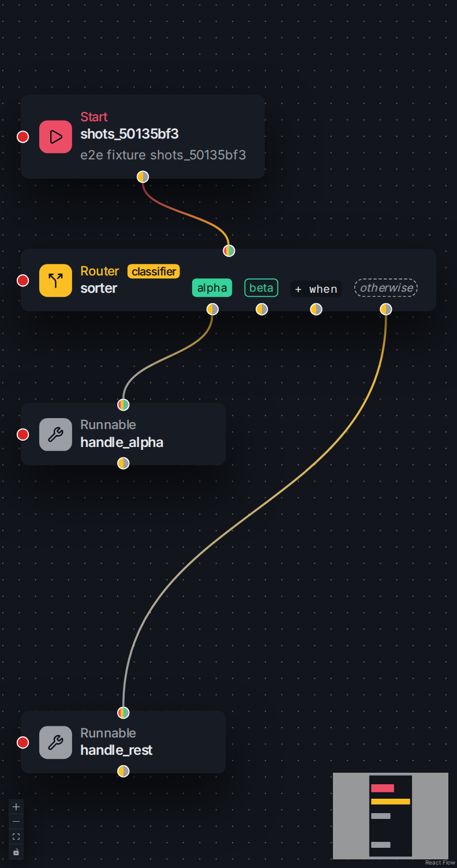The width and height of the screenshot is (457, 868).
Task: Select the beta branch tag
Action: (261, 288)
